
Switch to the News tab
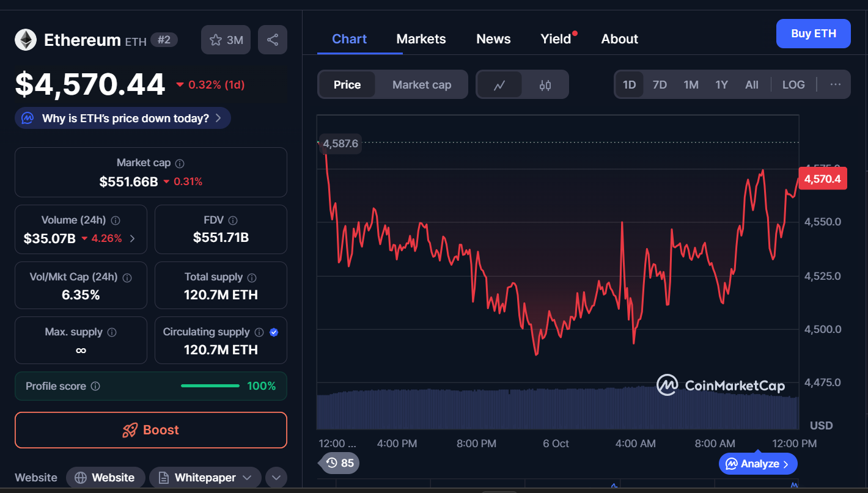[x=493, y=39]
